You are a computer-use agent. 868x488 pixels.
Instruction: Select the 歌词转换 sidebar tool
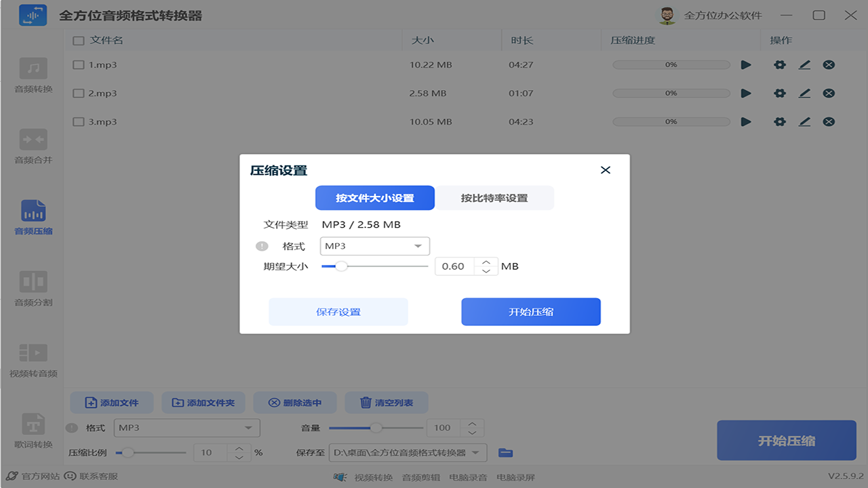point(33,430)
